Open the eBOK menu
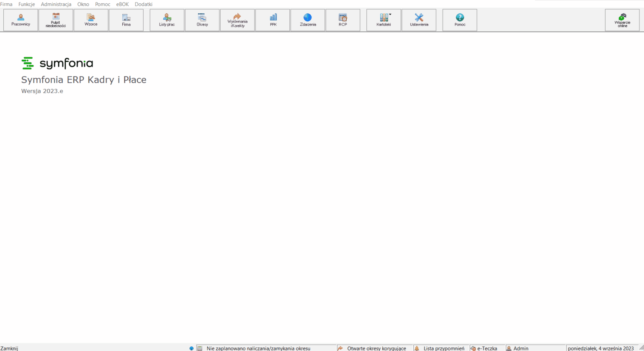 [123, 4]
